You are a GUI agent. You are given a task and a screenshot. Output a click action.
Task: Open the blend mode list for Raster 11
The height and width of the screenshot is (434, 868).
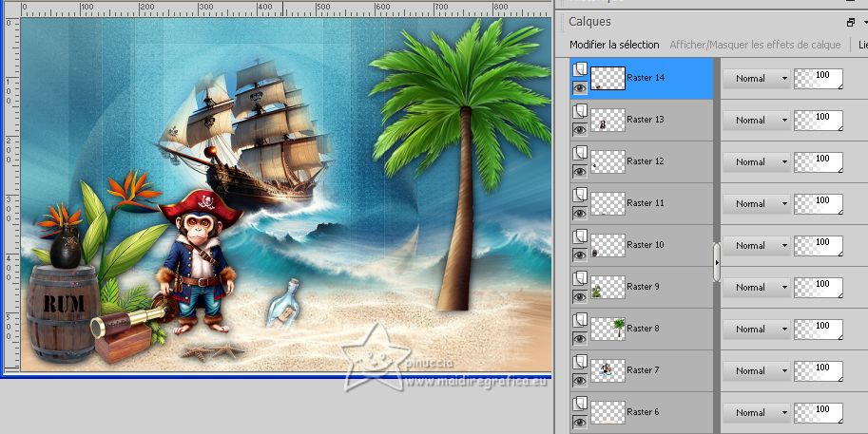click(x=757, y=203)
